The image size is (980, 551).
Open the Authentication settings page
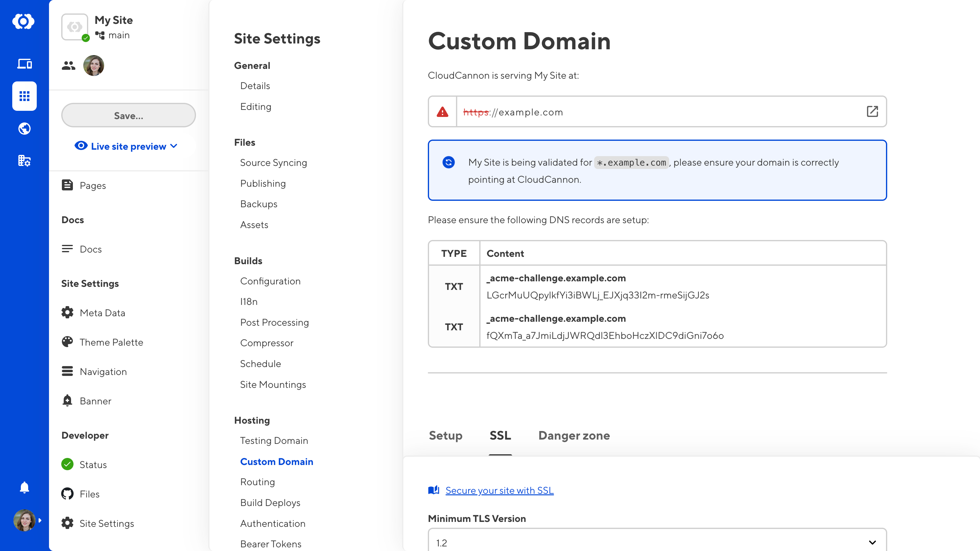coord(273,523)
